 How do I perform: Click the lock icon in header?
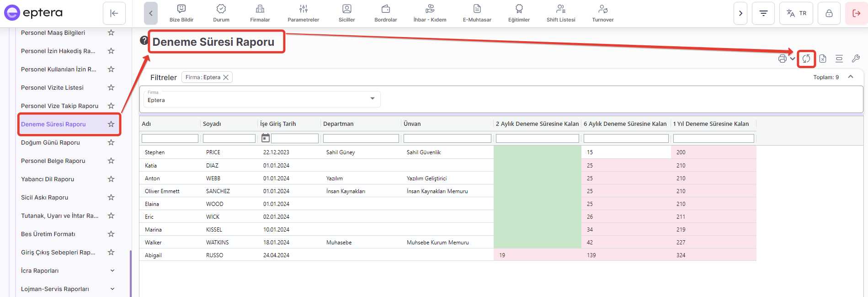[x=829, y=13]
